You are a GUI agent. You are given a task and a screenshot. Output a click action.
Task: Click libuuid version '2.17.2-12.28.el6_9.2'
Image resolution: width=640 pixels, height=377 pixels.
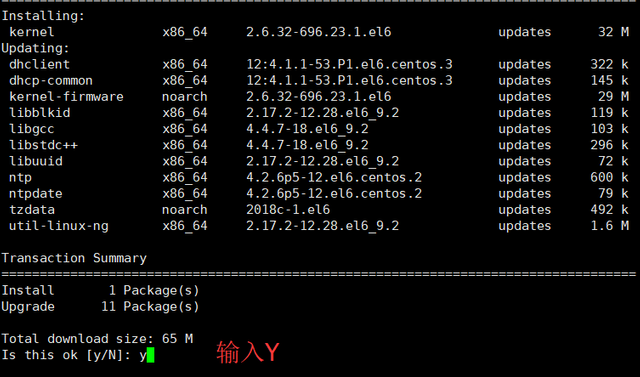pyautogui.click(x=322, y=161)
